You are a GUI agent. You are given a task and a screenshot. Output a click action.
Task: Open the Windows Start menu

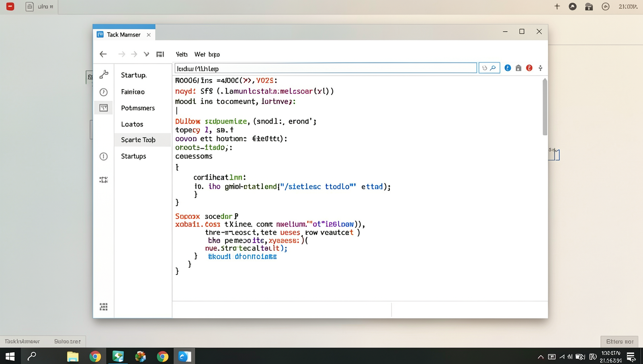click(10, 356)
